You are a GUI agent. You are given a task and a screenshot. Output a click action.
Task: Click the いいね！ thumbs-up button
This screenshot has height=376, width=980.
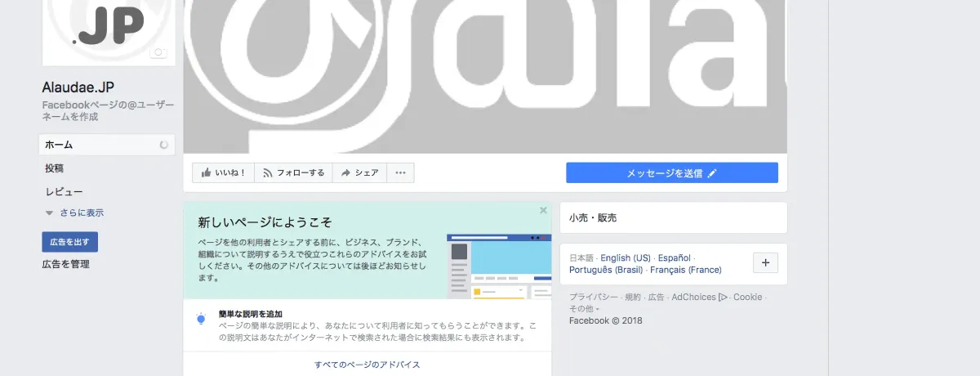(223, 173)
